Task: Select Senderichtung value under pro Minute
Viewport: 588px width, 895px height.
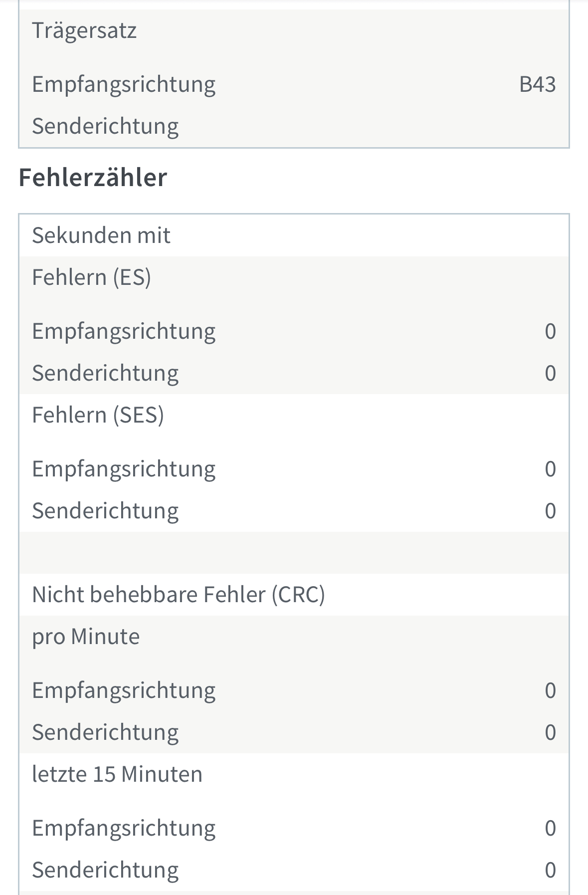Action: (x=550, y=732)
